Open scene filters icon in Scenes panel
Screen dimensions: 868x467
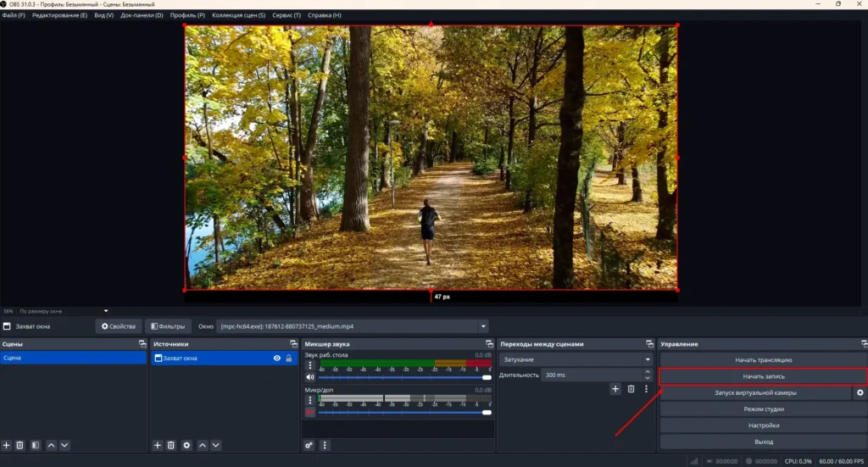click(35, 445)
